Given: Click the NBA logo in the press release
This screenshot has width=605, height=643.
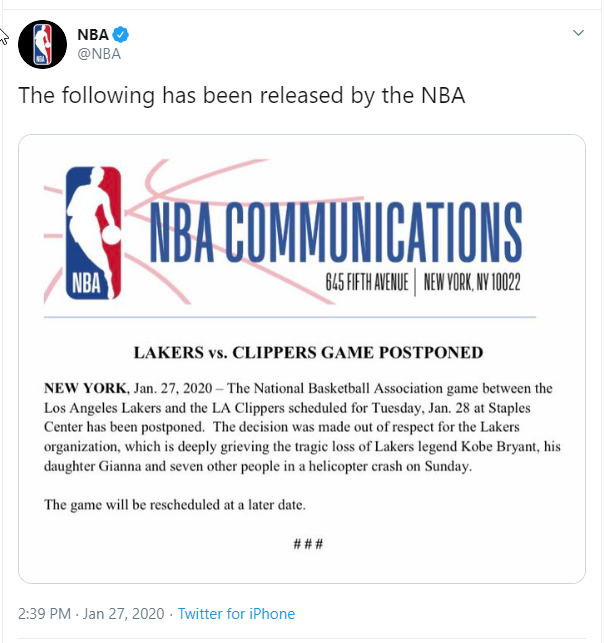Looking at the screenshot, I should (93, 234).
